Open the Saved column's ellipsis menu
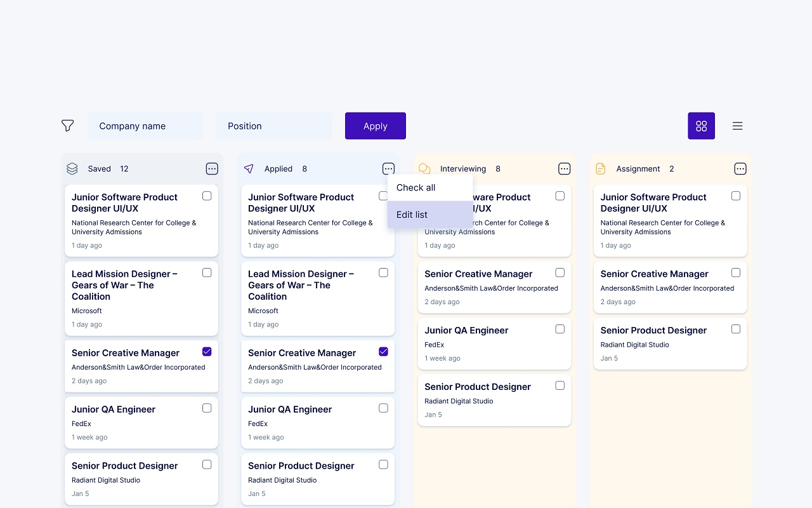 click(x=212, y=168)
